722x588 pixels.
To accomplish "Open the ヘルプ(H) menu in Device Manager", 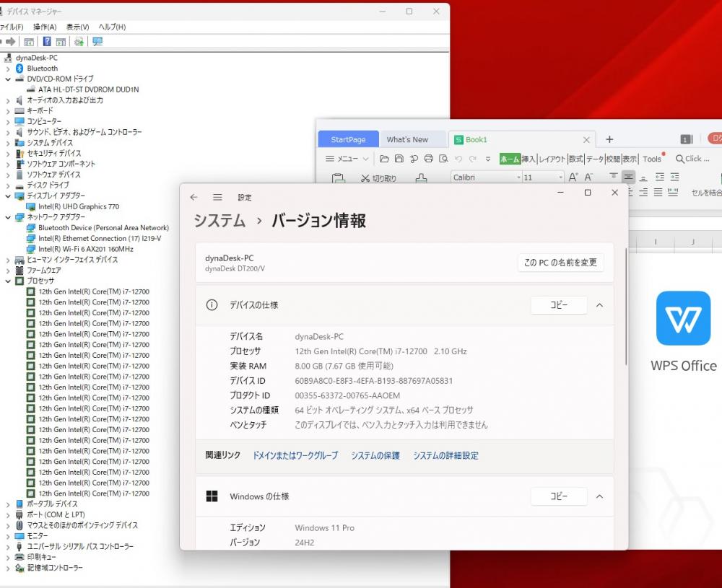I will [x=112, y=27].
